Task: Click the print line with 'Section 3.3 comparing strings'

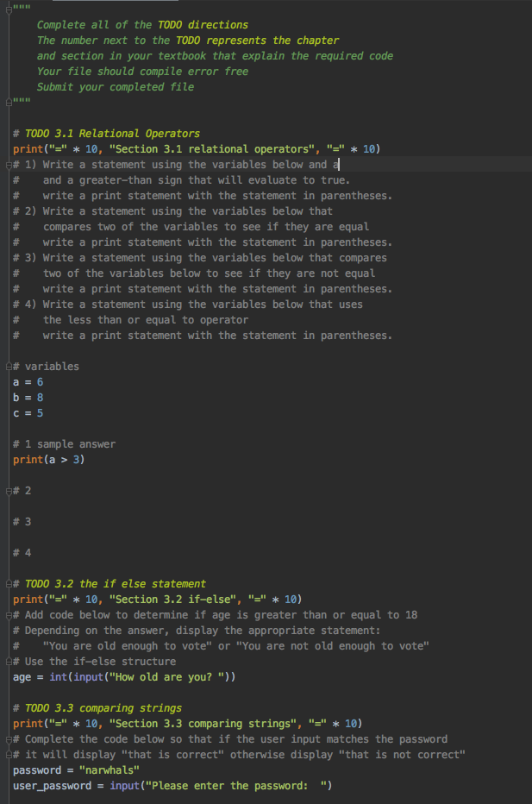Action: point(188,724)
